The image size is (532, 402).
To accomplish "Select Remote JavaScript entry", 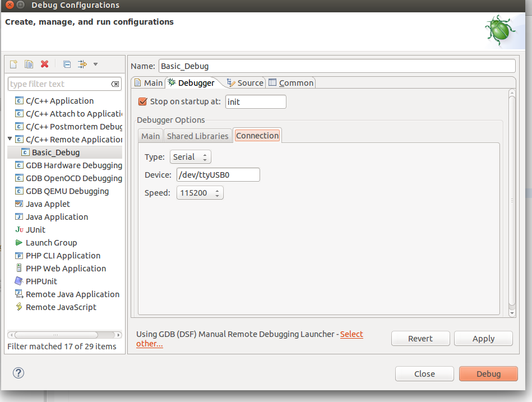I will tap(61, 307).
